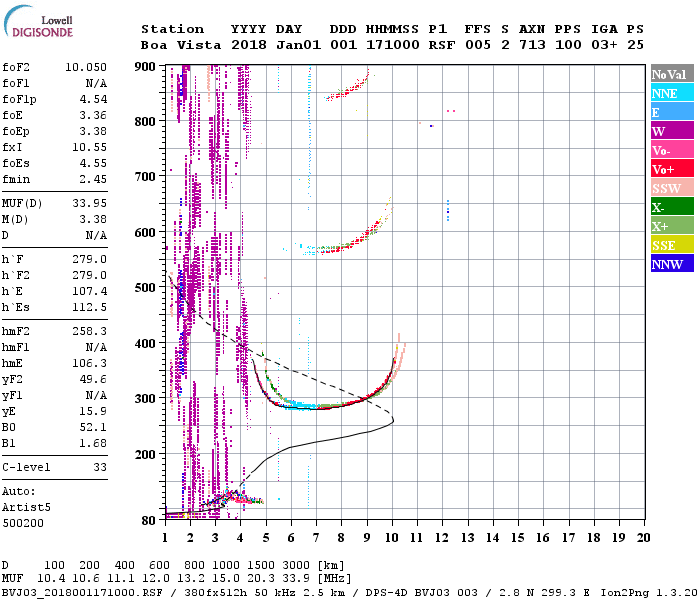
Task: Select the SSW salmon legend swatch
Action: tap(672, 188)
